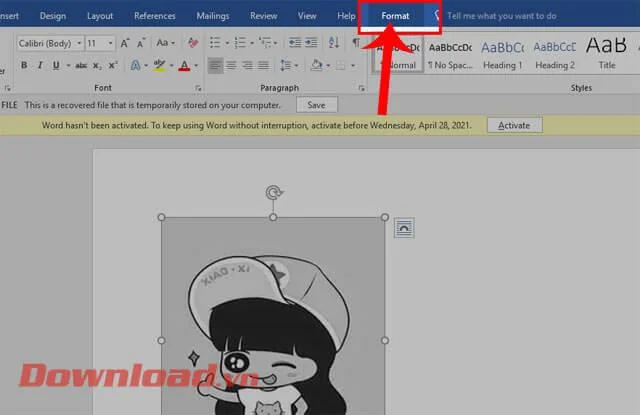Click the Sort icon in Paragraph group
Viewport: 640px width, 415px height.
click(333, 44)
